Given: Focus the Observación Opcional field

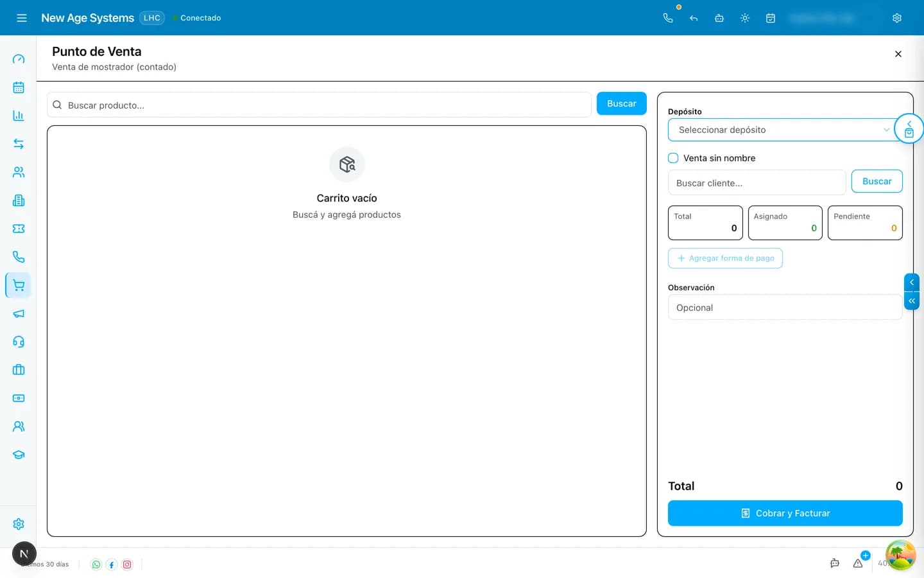Looking at the screenshot, I should pos(785,307).
